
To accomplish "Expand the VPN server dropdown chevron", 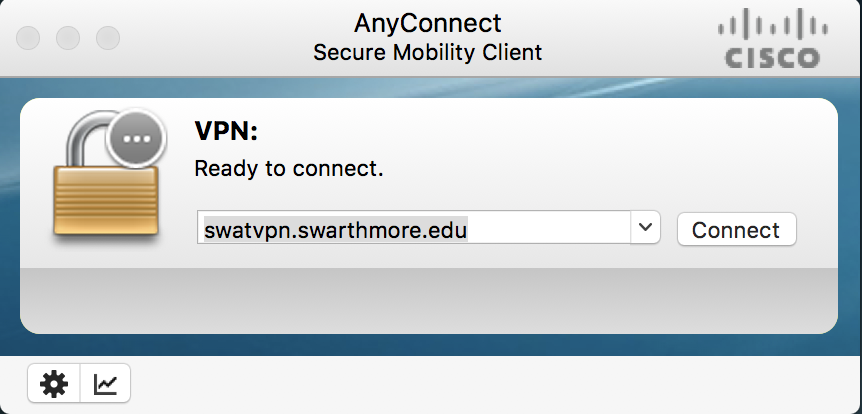I will coord(645,227).
